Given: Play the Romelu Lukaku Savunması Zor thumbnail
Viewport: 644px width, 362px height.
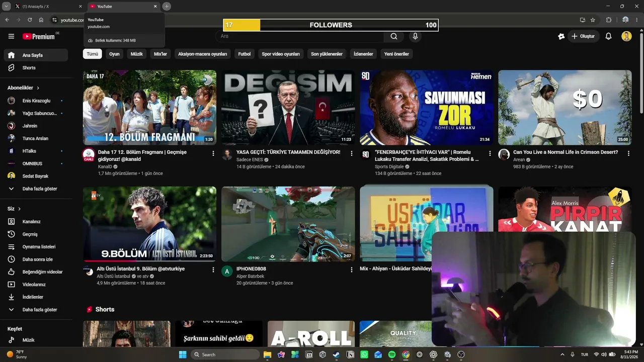Looking at the screenshot, I should [x=427, y=108].
